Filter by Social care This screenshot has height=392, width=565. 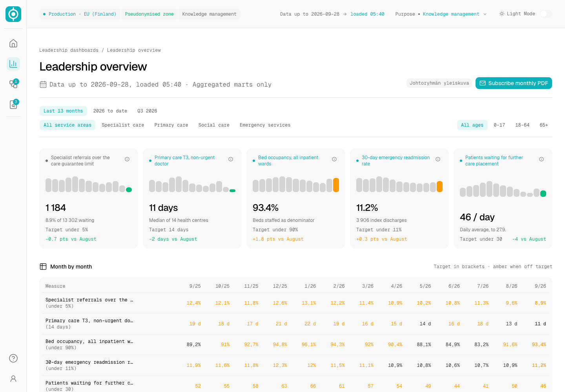214,125
